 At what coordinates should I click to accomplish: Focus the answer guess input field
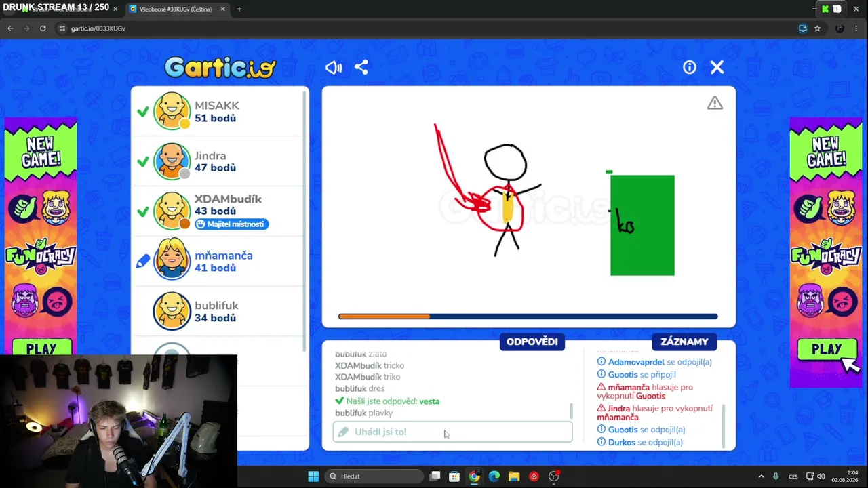(x=452, y=432)
